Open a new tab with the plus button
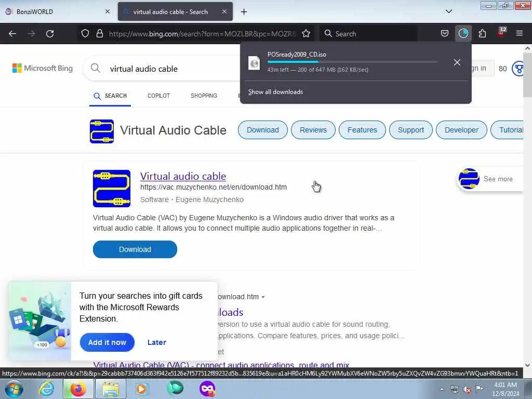Screen dimensions: 532x399 click(244, 12)
